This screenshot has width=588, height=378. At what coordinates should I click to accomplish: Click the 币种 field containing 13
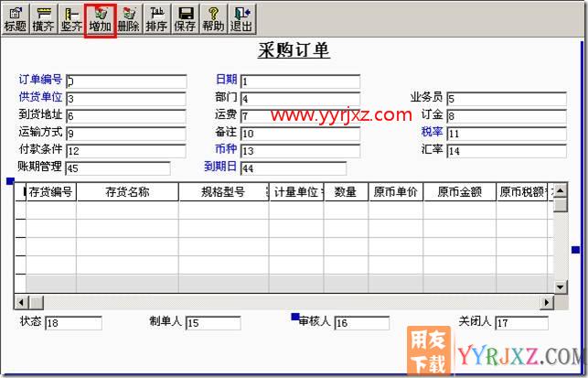tap(300, 151)
